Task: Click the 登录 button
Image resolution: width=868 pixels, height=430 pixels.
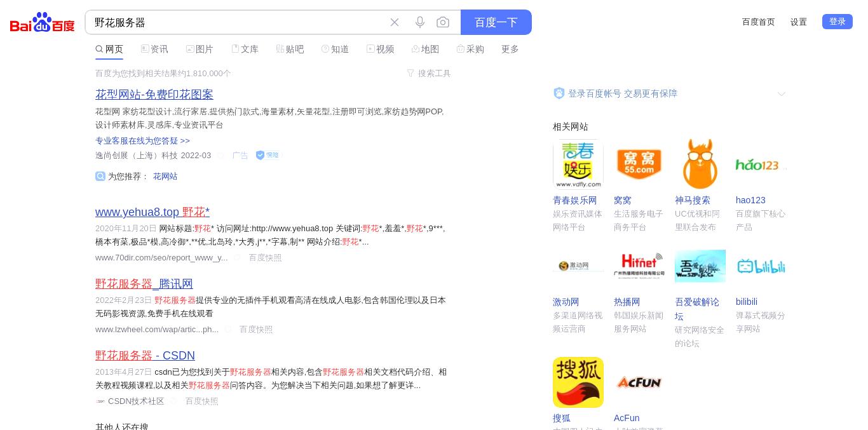Action: coord(837,22)
